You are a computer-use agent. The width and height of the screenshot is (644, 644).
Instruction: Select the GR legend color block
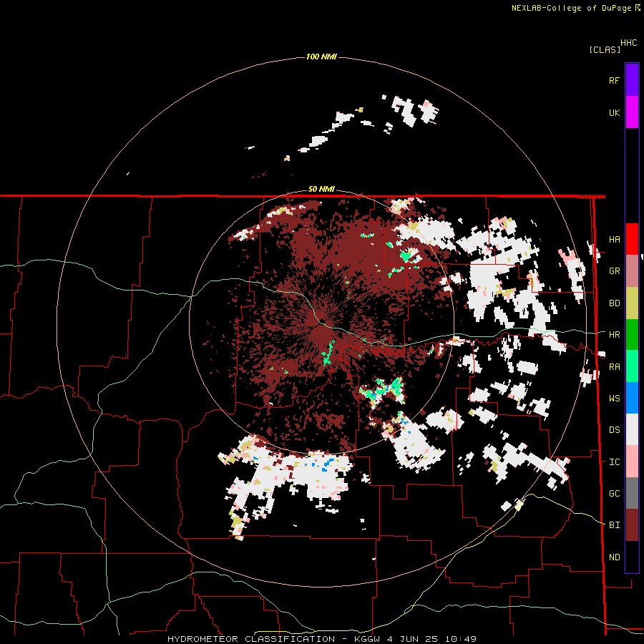632,271
